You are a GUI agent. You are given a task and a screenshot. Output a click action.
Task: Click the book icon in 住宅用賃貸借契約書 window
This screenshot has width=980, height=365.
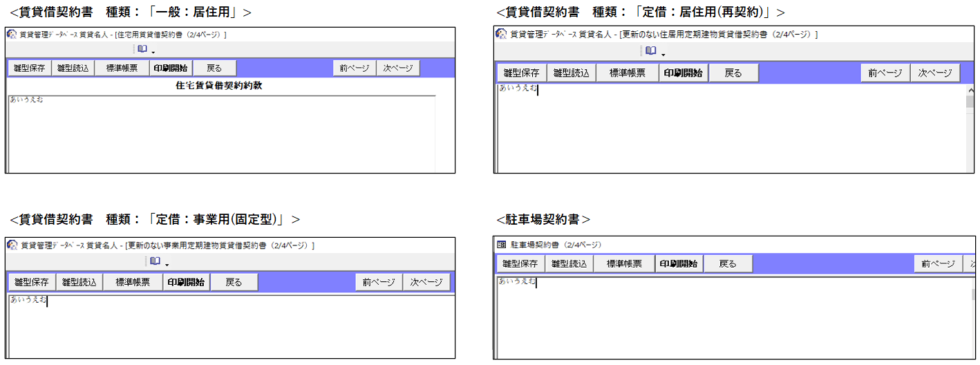click(x=142, y=49)
